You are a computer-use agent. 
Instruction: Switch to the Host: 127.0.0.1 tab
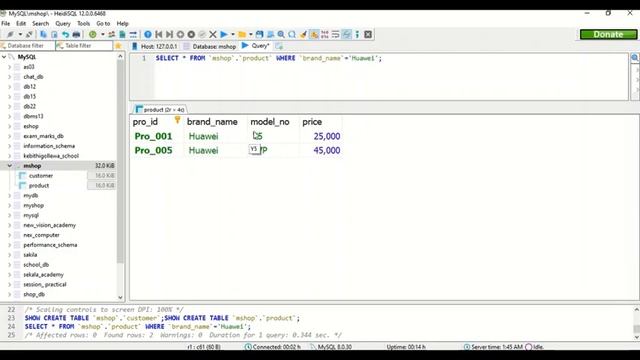[155, 47]
